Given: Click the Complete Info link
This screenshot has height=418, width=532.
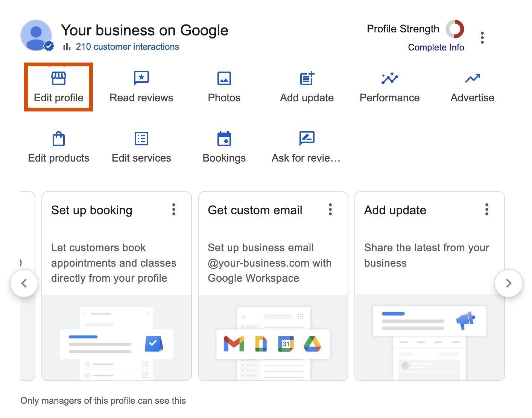Looking at the screenshot, I should pyautogui.click(x=436, y=47).
